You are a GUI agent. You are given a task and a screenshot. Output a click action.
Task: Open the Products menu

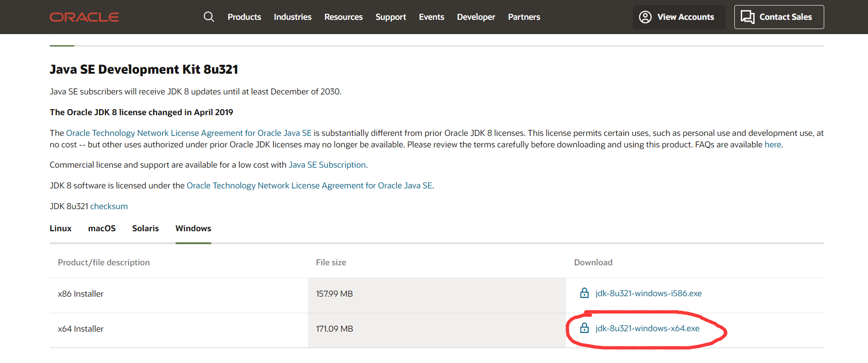[x=244, y=17]
